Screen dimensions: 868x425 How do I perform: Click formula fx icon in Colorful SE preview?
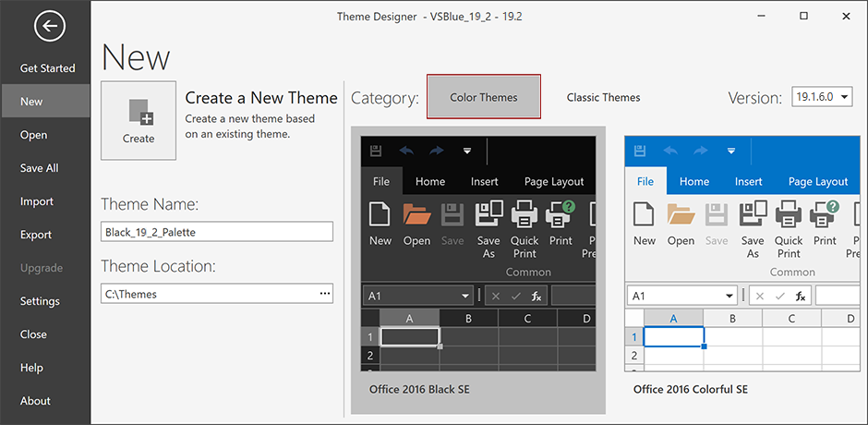[801, 296]
